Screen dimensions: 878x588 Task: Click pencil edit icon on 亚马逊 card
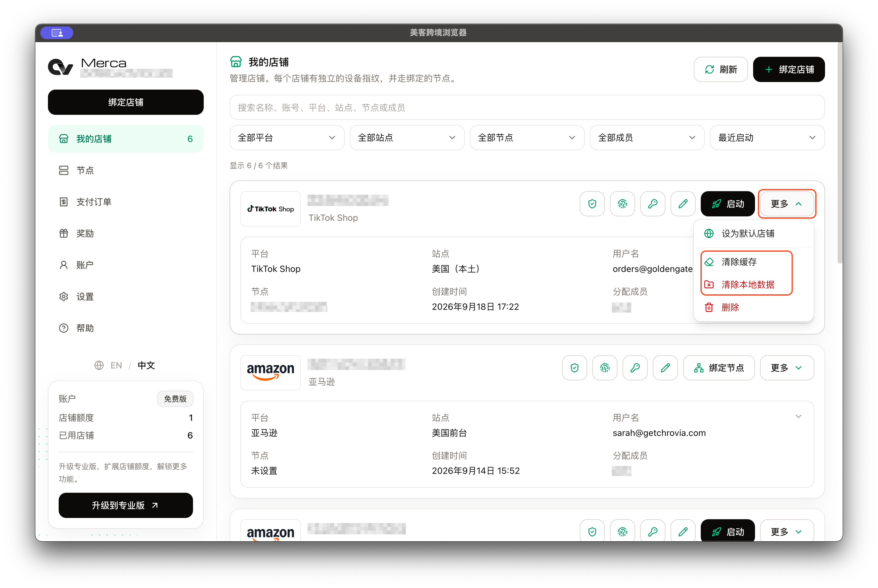tap(665, 368)
